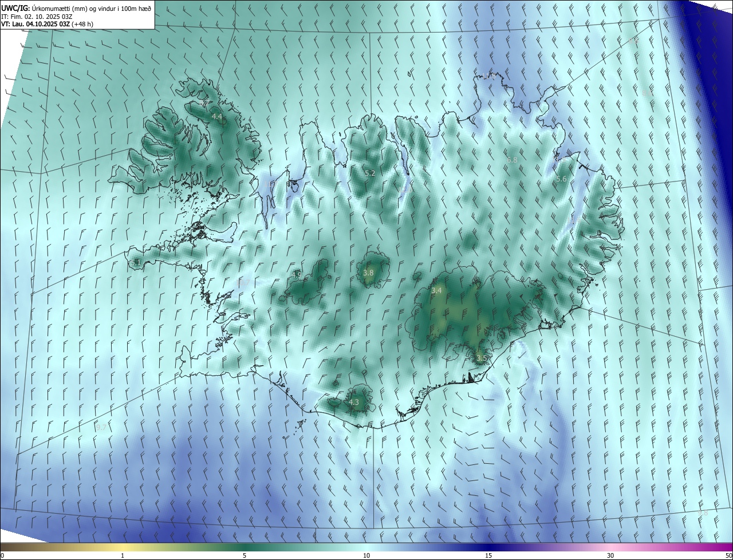733x560 pixels.
Task: Click the 4.3 value on the southern glacier
Action: pos(354,403)
